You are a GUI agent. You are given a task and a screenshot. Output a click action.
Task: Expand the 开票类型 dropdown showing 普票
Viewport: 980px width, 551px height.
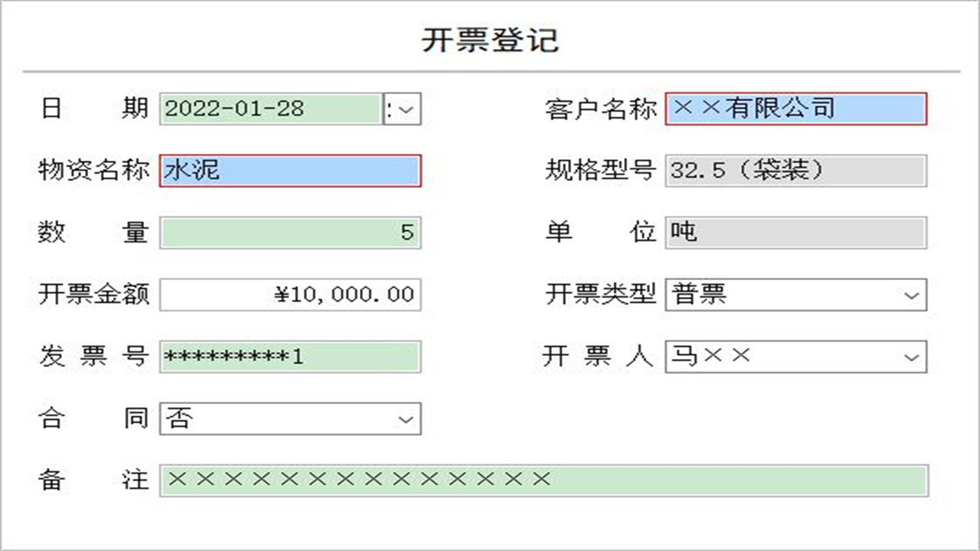coord(911,295)
